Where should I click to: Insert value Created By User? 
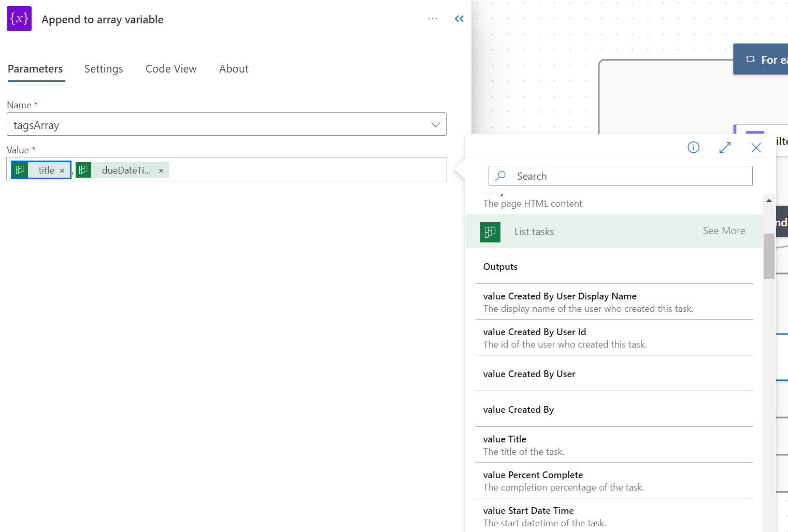point(614,373)
